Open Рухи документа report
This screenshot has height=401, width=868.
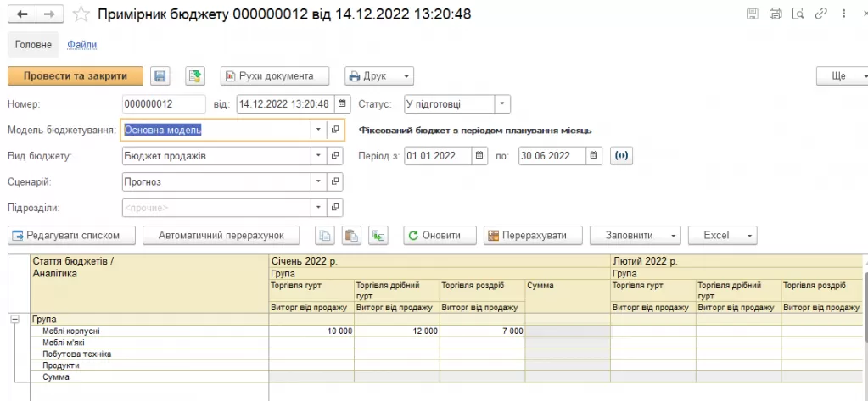coord(275,76)
